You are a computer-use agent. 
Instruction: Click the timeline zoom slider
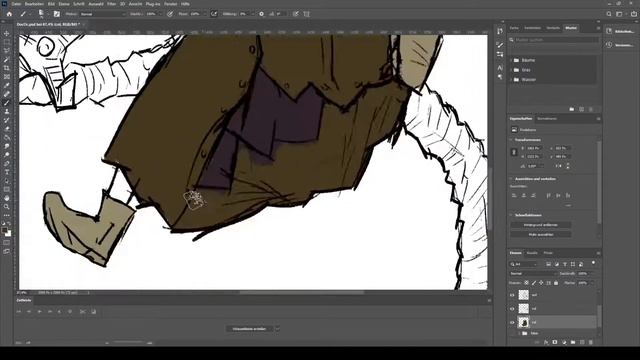129,342
